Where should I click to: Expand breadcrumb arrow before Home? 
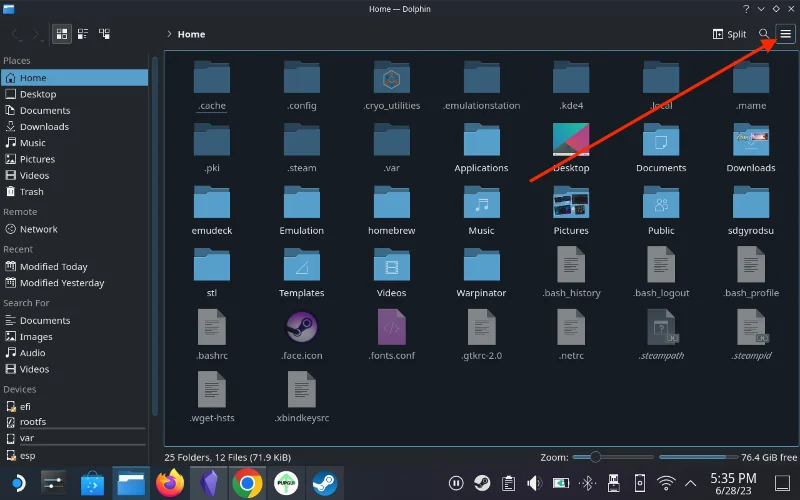(169, 34)
